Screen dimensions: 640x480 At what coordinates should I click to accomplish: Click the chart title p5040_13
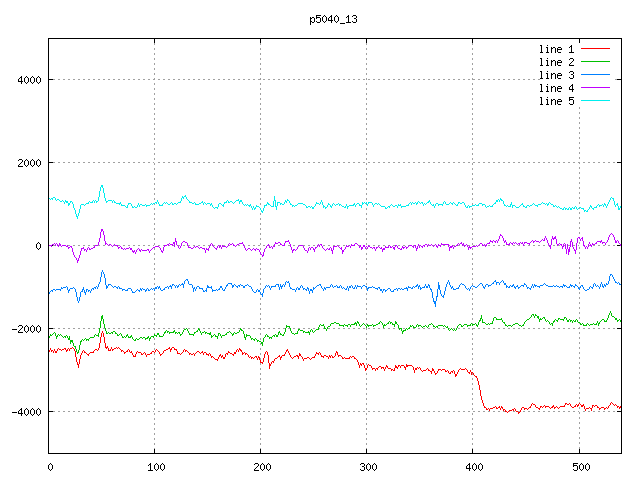point(333,19)
